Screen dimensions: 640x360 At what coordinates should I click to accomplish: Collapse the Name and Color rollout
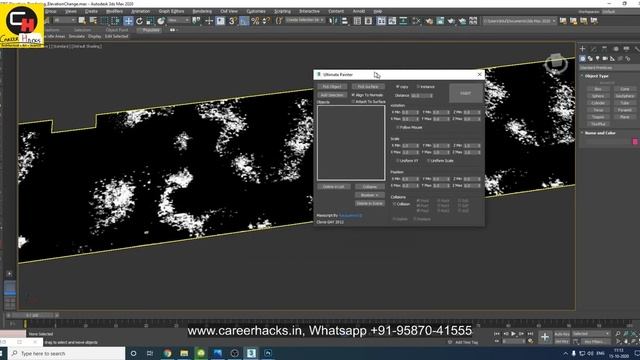[x=600, y=133]
